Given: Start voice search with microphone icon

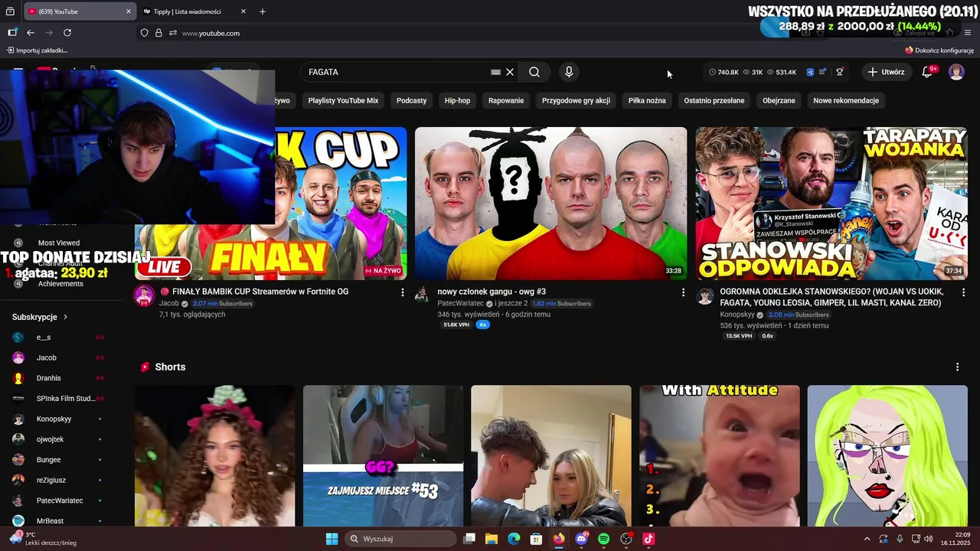Looking at the screenshot, I should coord(569,72).
